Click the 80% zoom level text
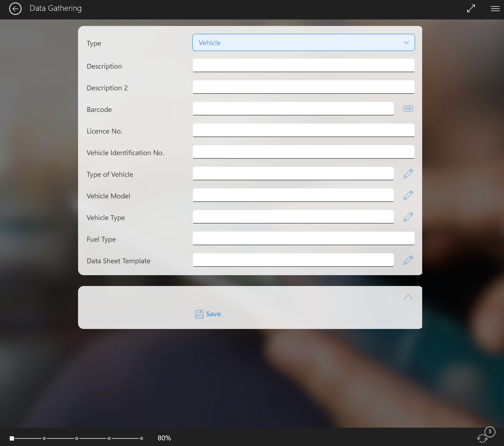The height and width of the screenshot is (446, 504). 164,438
